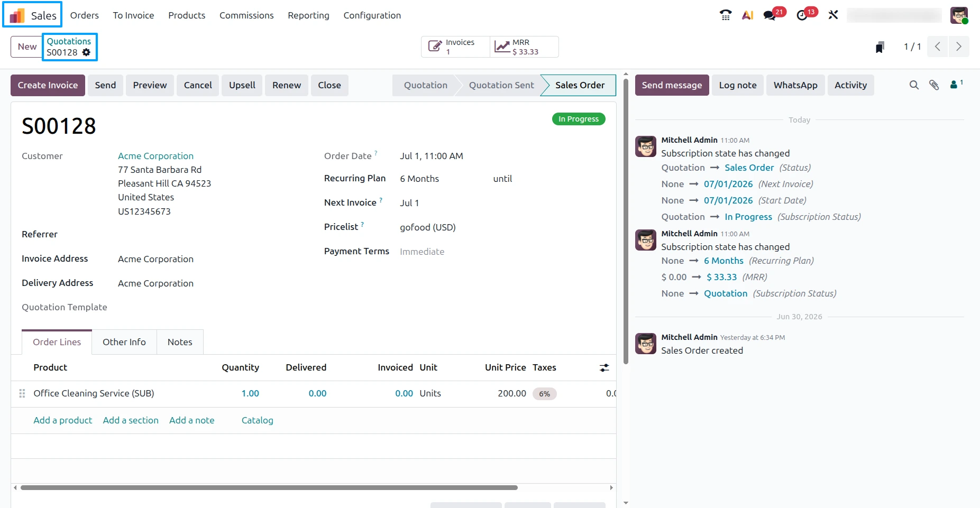
Task: Open the VoIP phone icon
Action: coord(726,15)
